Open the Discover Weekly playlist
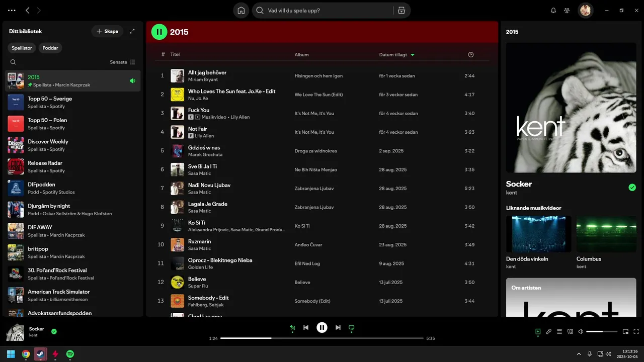This screenshot has height=362, width=644. (x=73, y=145)
